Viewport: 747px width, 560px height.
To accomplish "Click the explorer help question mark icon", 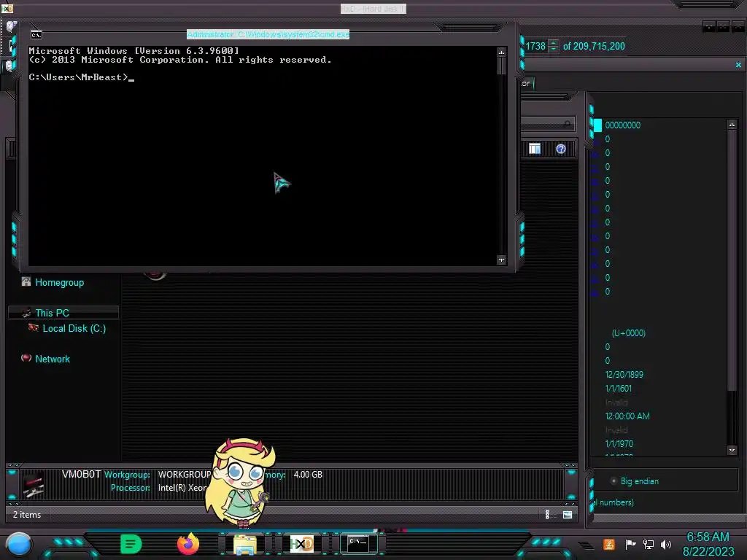I will click(561, 149).
